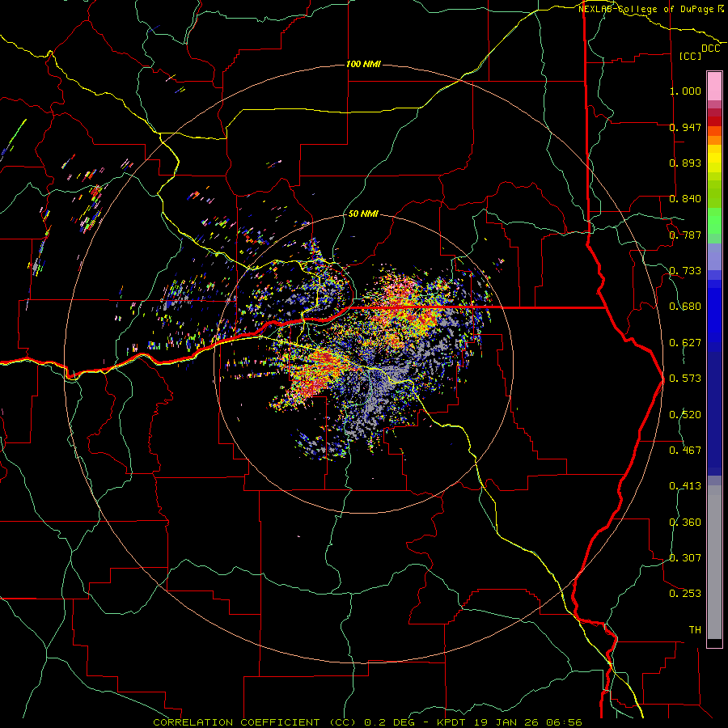Click the 0.573 scale value
This screenshot has height=728, width=728.
[685, 379]
